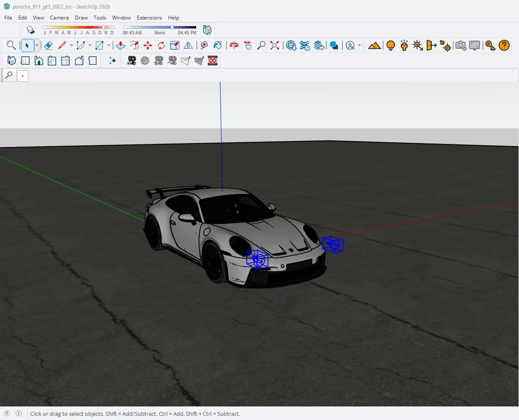The height and width of the screenshot is (420, 519).
Task: Open the Select tool dropdown arrow
Action: (x=37, y=45)
